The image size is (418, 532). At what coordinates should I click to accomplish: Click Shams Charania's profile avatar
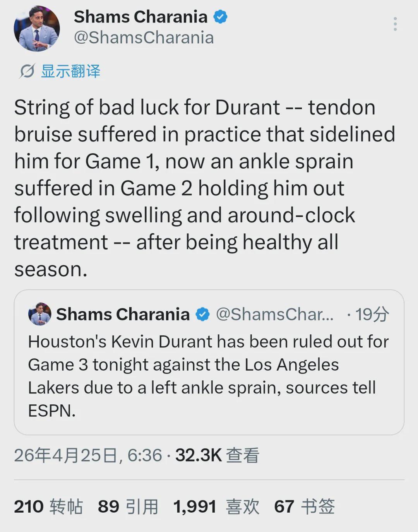37,28
